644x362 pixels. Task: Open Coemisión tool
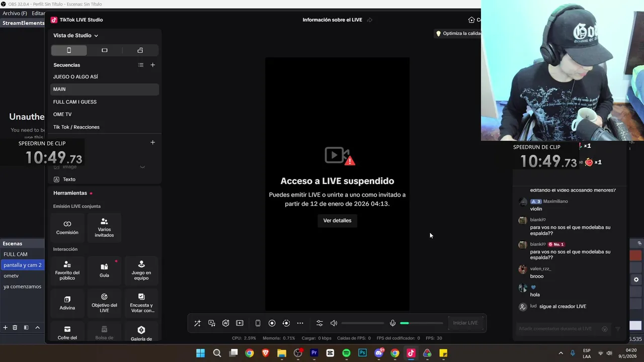point(67,227)
